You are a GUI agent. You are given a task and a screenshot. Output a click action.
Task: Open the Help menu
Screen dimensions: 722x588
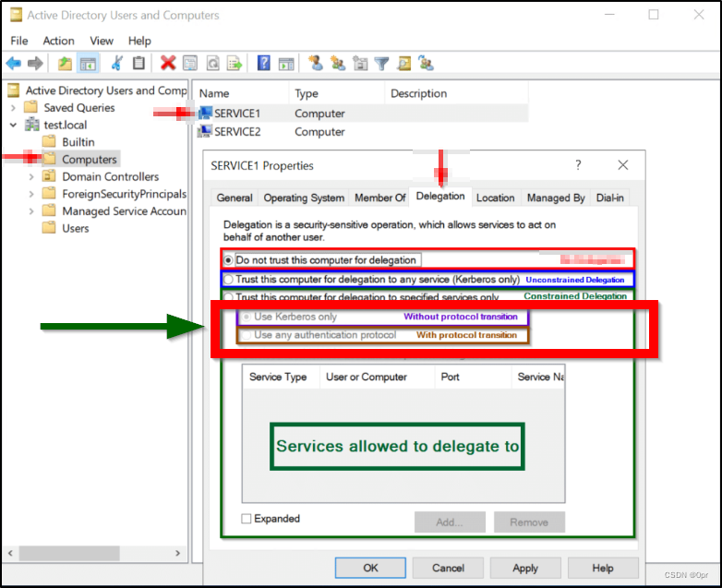(139, 41)
